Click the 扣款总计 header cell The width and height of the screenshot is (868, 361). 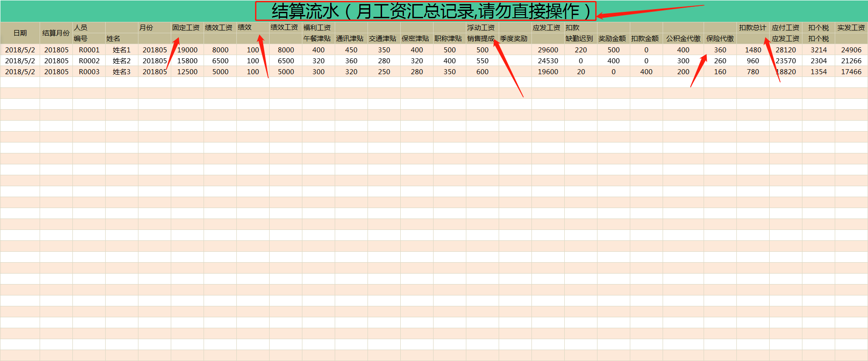point(753,28)
